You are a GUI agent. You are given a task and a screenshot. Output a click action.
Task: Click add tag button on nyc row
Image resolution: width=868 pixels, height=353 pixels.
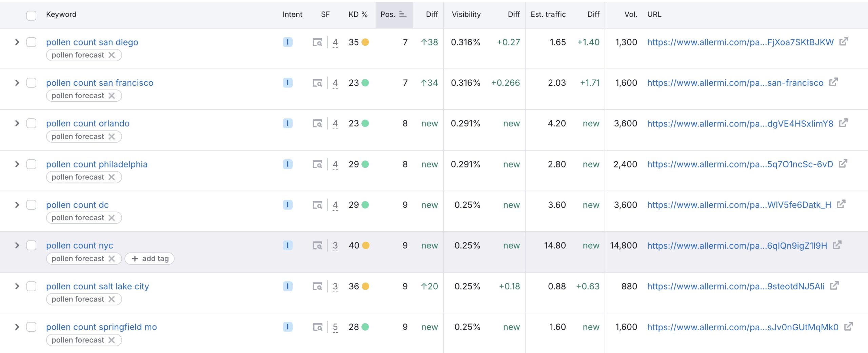click(x=150, y=258)
